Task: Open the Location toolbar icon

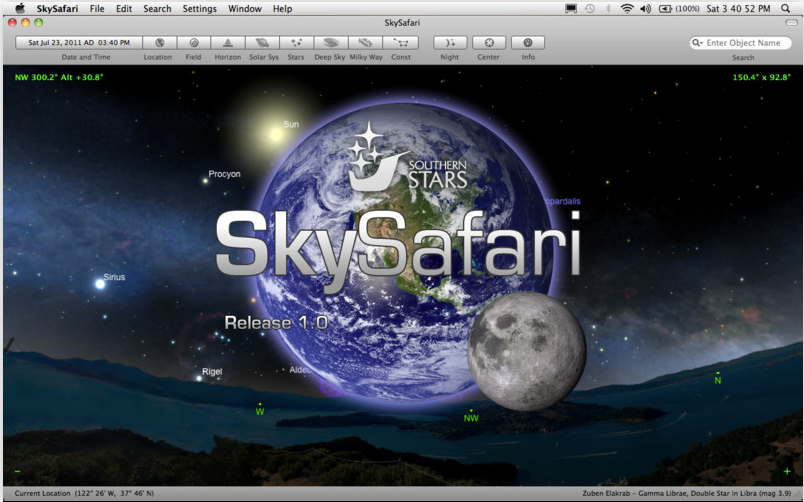Action: pyautogui.click(x=159, y=43)
